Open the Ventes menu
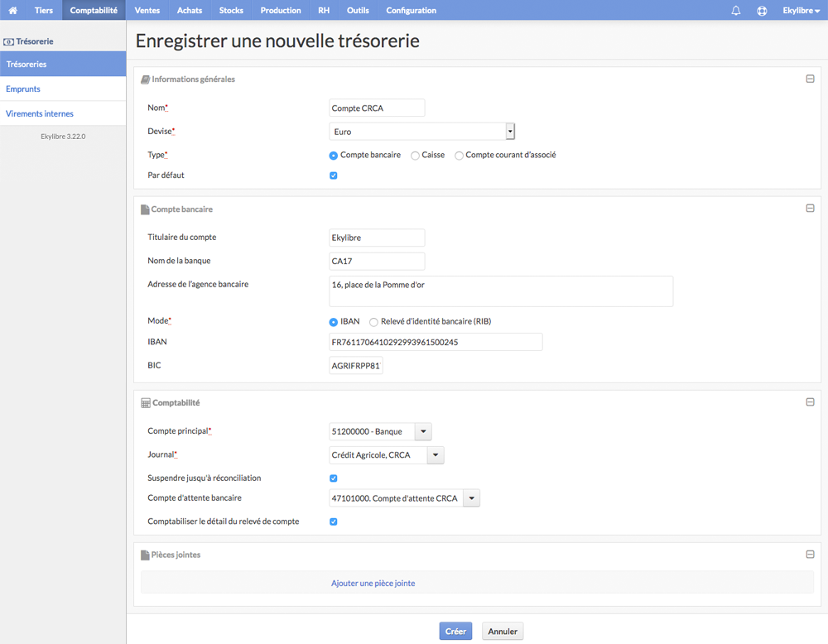 point(147,10)
